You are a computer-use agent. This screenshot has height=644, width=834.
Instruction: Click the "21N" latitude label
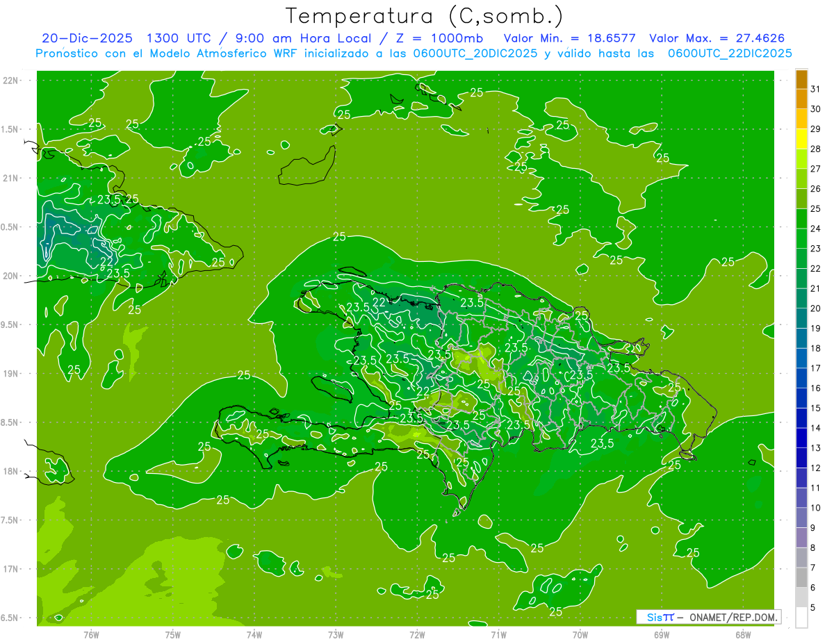[x=10, y=178]
